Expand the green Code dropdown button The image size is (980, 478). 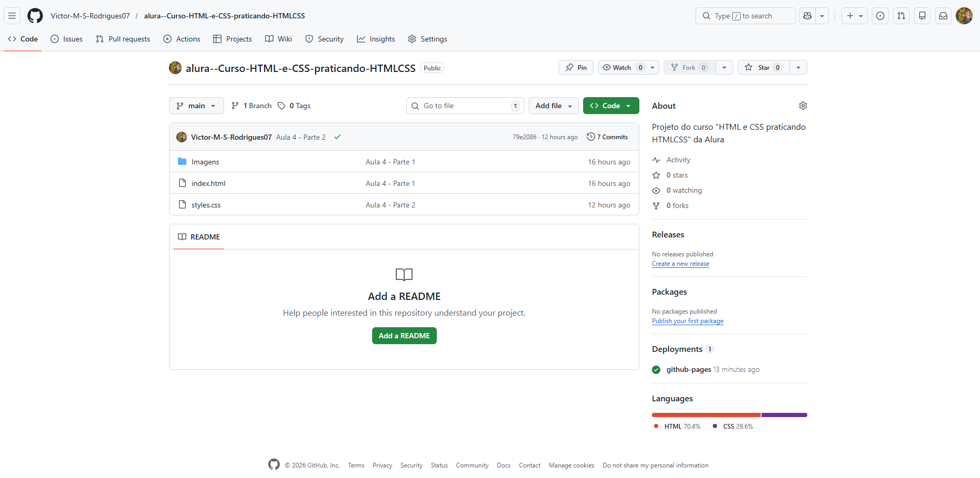point(611,106)
